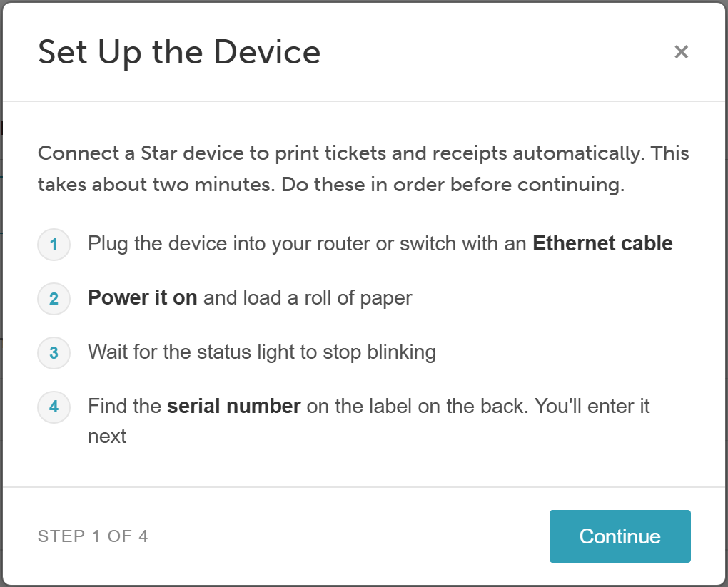Click the bold 'Ethernet cable' text
The height and width of the screenshot is (587, 728).
[602, 244]
